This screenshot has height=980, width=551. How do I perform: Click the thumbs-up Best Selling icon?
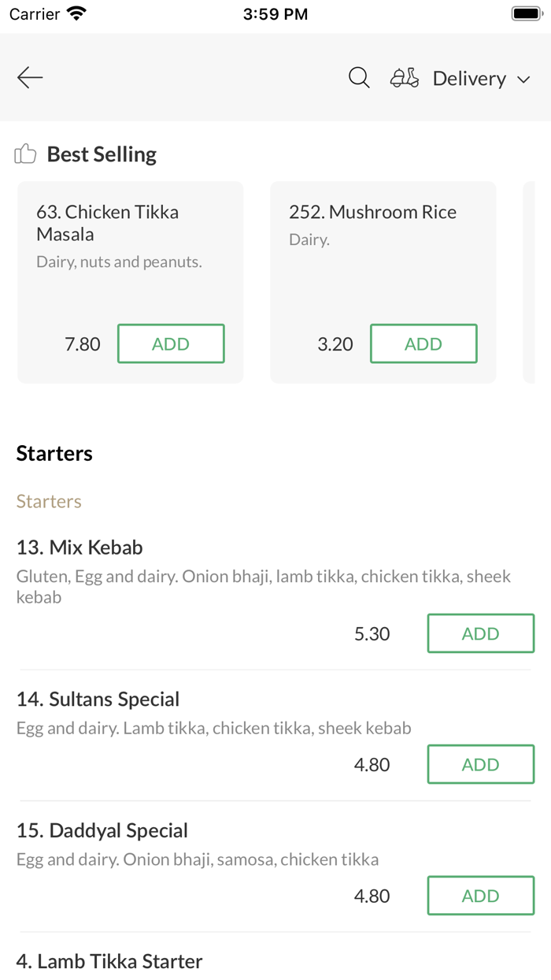25,154
